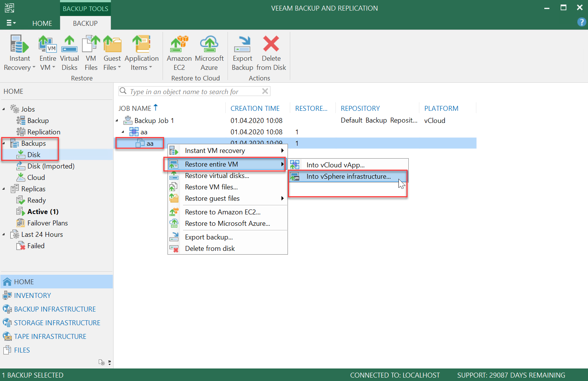588x381 pixels.
Task: Collapse the aa vApp row
Action: 123,132
